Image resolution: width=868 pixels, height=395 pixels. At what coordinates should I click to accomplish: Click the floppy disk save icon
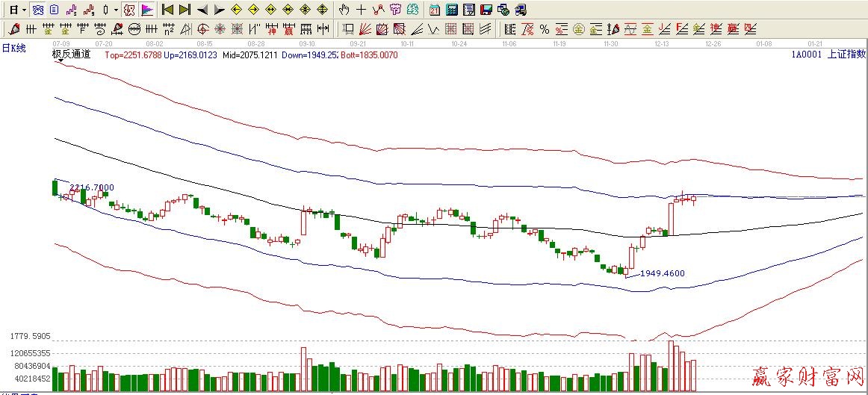tap(486, 10)
